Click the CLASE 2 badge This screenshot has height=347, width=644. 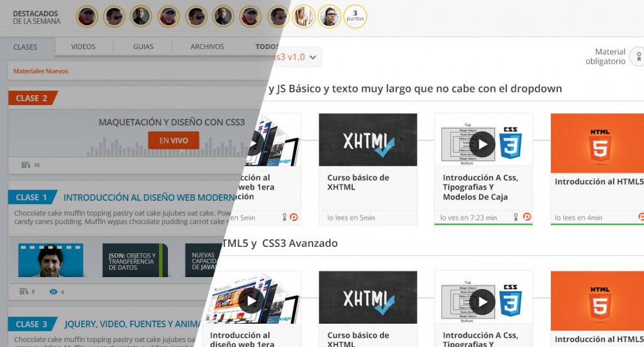(32, 98)
